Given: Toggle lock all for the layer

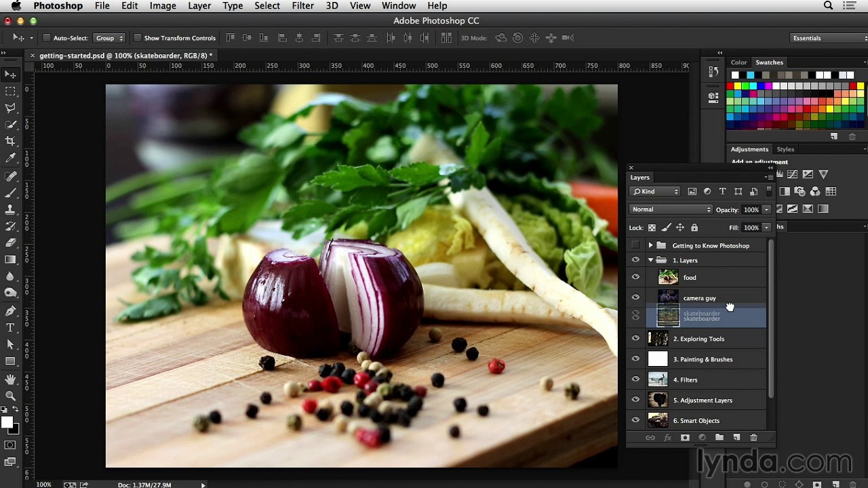Looking at the screenshot, I should [x=694, y=228].
